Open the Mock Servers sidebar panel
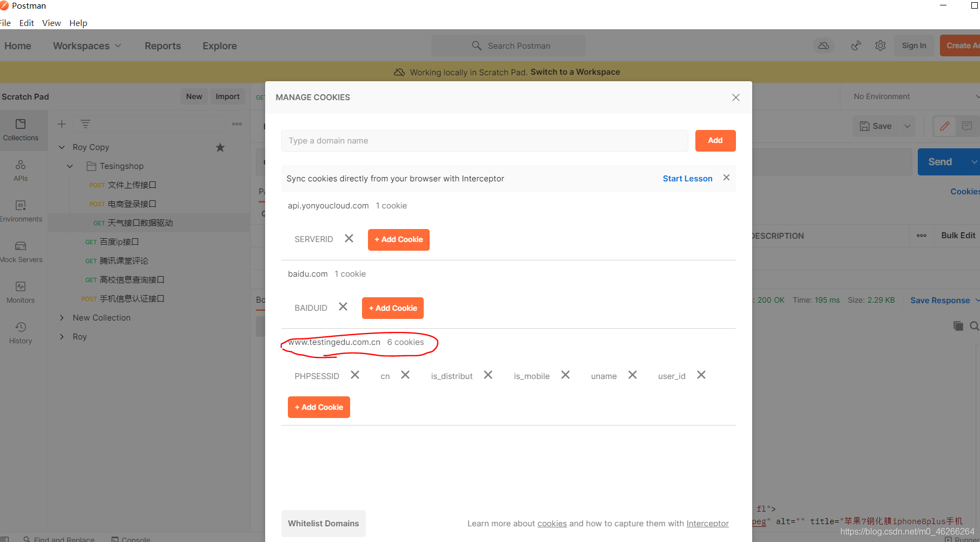This screenshot has width=980, height=542. click(21, 252)
